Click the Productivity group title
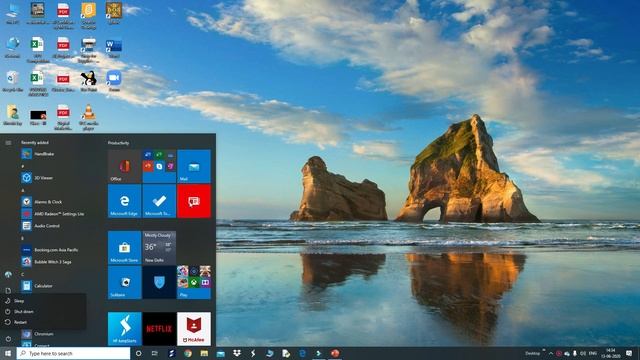Image resolution: width=640 pixels, height=360 pixels. click(118, 143)
